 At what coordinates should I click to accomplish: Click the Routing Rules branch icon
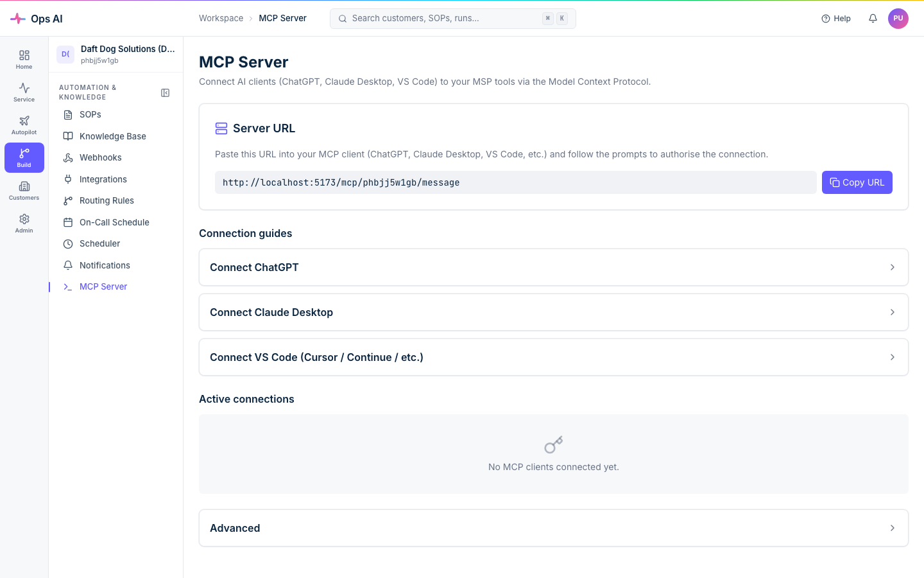point(68,201)
